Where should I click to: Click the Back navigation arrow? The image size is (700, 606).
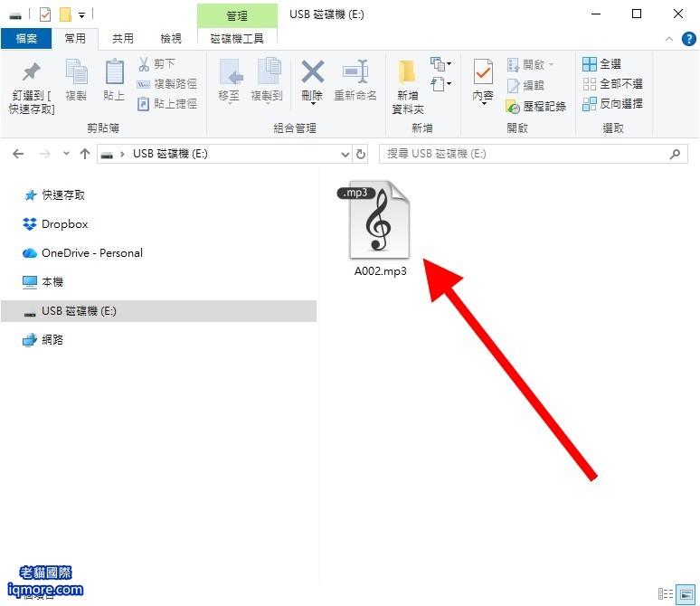point(18,154)
